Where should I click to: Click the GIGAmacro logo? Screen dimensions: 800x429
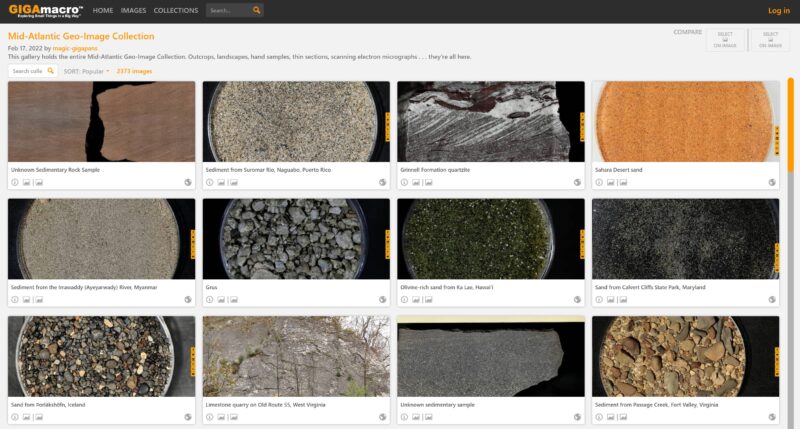47,11
